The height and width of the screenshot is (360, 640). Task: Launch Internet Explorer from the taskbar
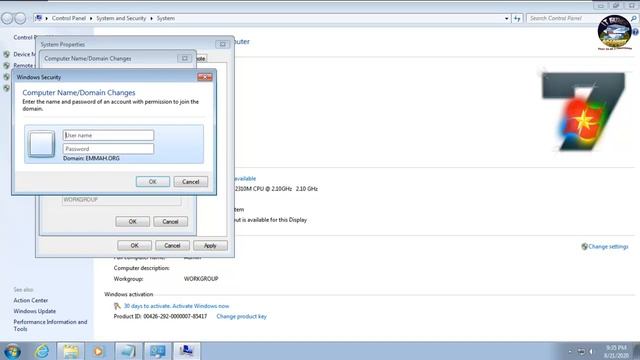(42, 351)
